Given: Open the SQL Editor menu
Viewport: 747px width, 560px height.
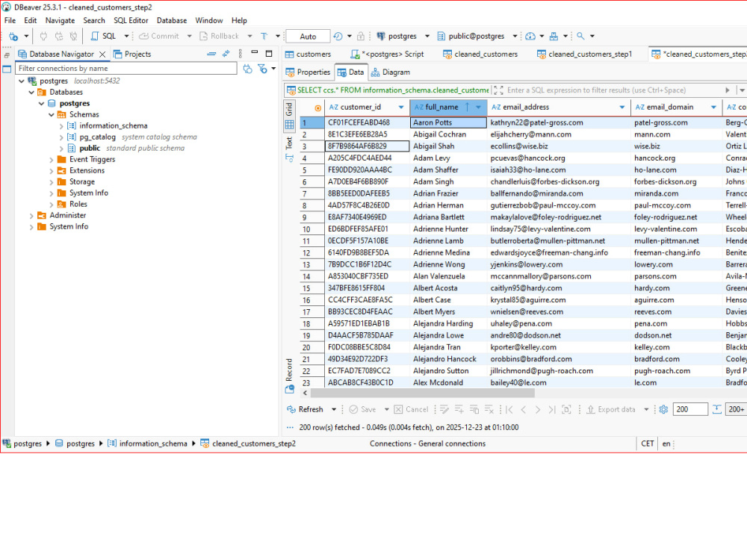Looking at the screenshot, I should tap(131, 20).
